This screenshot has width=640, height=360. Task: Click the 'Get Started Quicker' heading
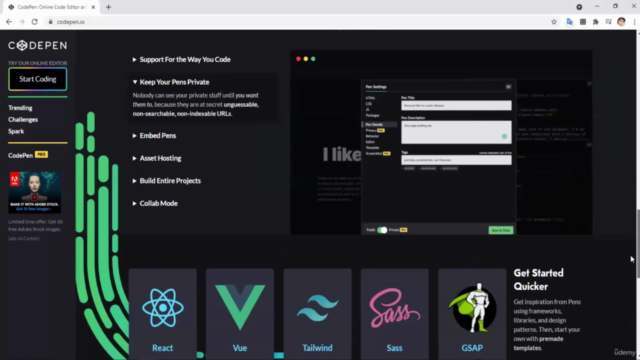click(538, 280)
